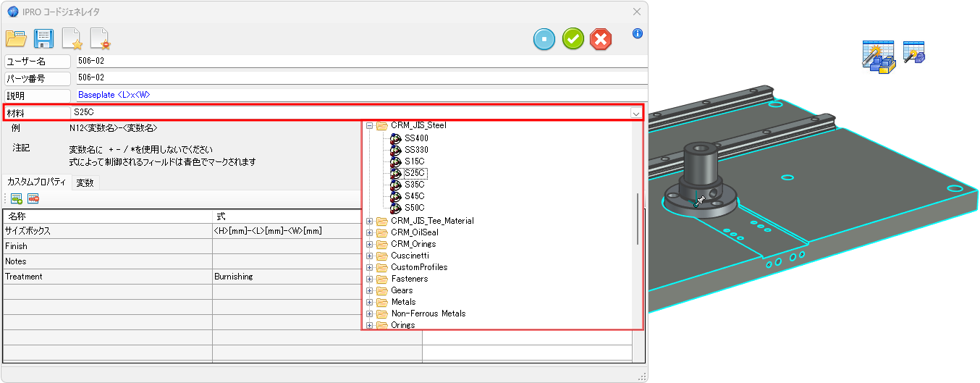Screen dimensions: 980x383
Task: Click the small table wand icon
Action: point(915,52)
